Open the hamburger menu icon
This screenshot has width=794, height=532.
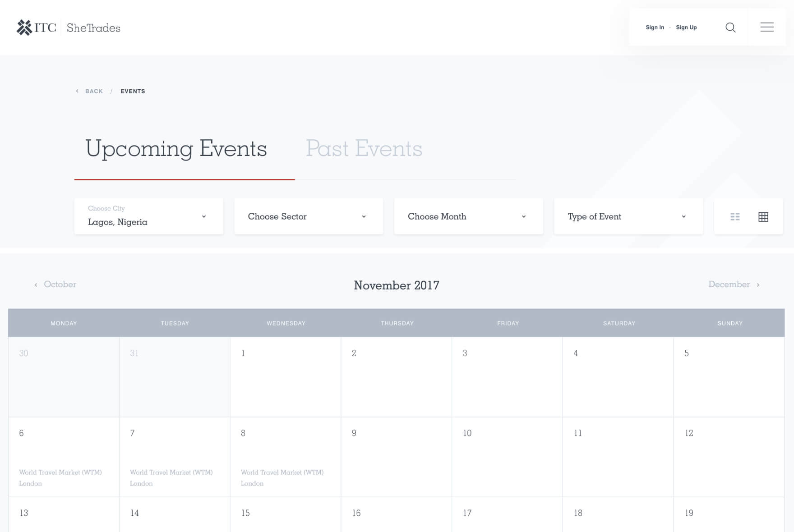pyautogui.click(x=766, y=28)
